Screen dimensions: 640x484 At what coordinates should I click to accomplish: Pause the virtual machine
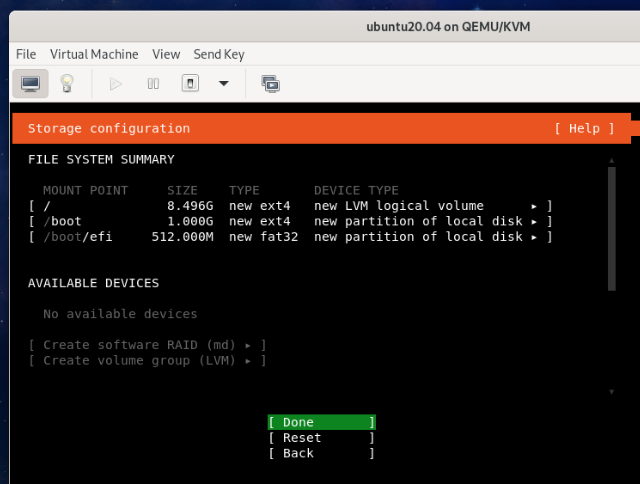pos(153,83)
